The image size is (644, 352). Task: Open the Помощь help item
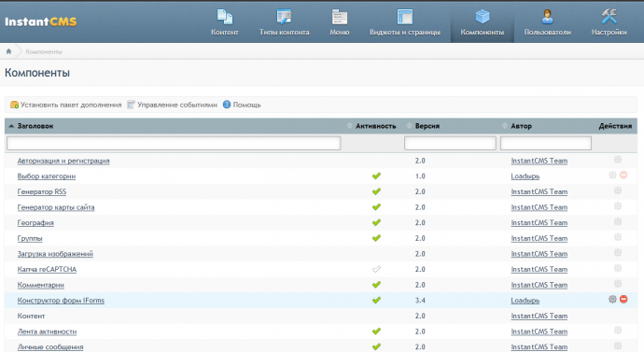coord(242,105)
